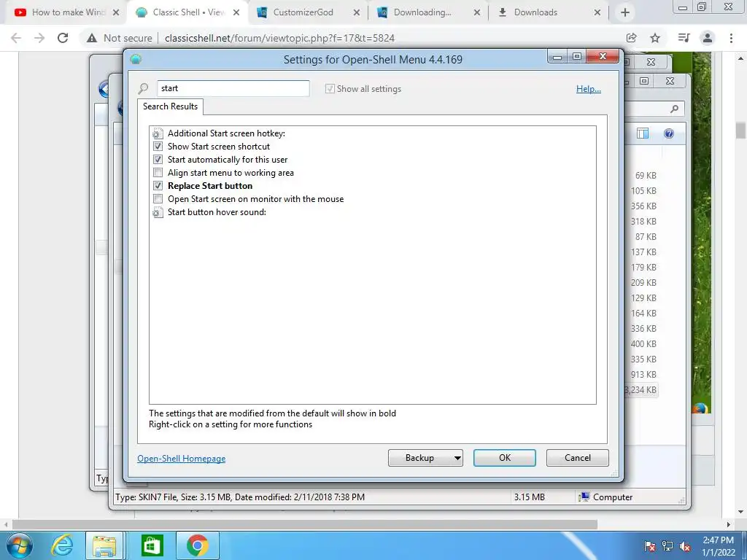Image resolution: width=747 pixels, height=560 pixels.
Task: Uncheck Replace Start button
Action: pos(158,186)
